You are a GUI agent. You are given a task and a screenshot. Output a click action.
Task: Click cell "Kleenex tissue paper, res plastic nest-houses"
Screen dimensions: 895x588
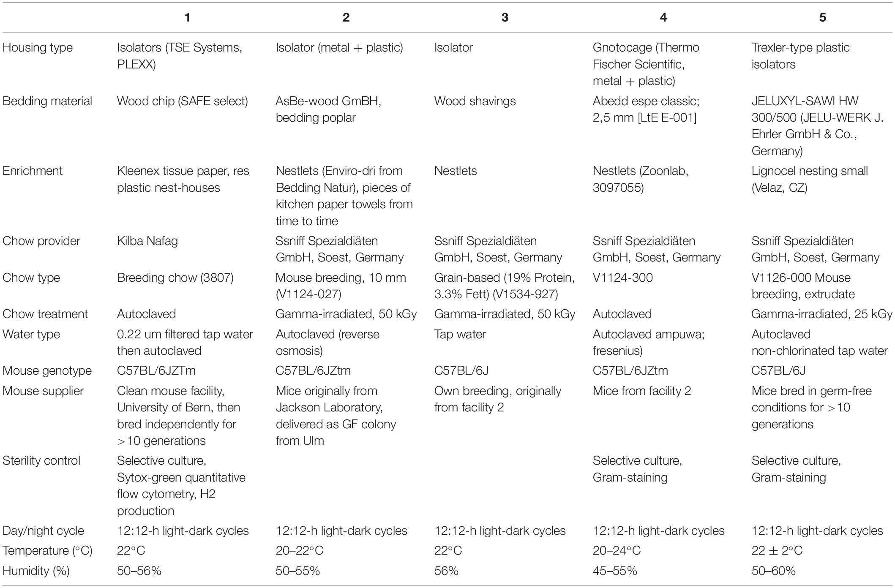[x=183, y=180]
